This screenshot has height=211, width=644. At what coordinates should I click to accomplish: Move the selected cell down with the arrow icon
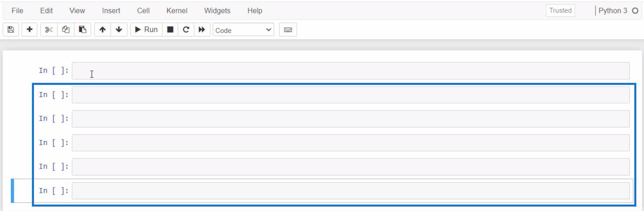click(x=119, y=30)
